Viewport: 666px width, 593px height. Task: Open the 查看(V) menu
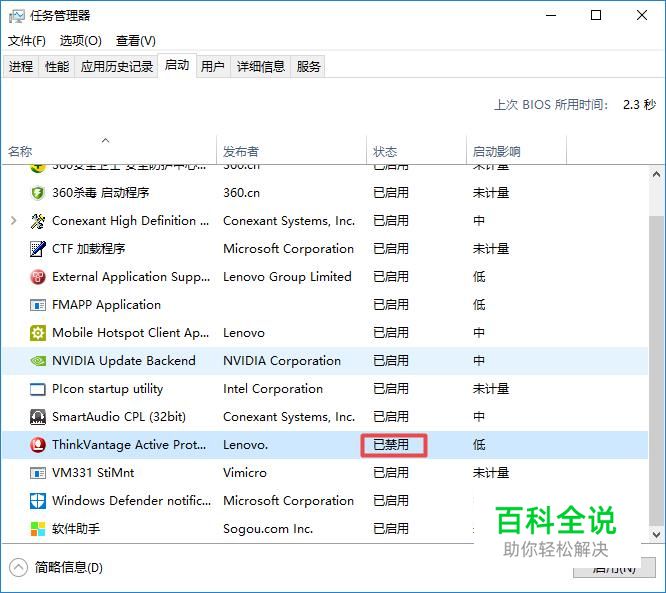pos(135,41)
